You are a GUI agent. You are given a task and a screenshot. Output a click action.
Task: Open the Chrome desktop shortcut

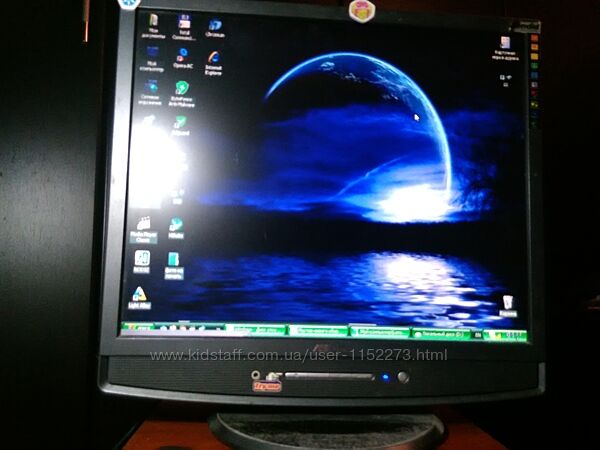click(x=215, y=26)
